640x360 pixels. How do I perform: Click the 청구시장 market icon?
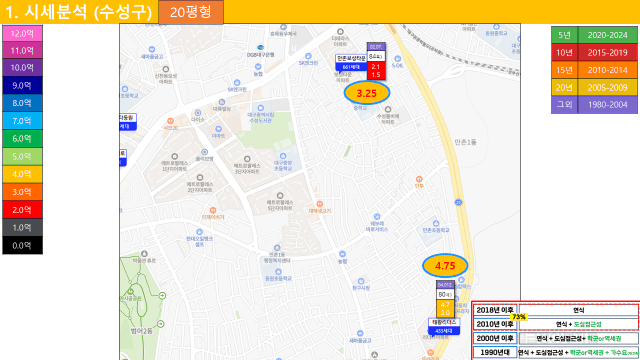pos(361,281)
